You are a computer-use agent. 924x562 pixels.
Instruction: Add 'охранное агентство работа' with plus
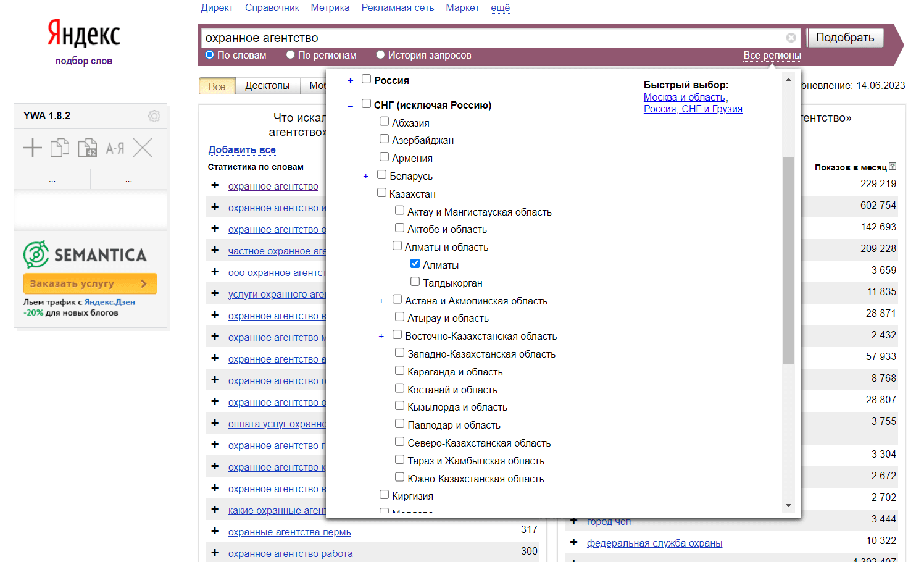point(215,553)
